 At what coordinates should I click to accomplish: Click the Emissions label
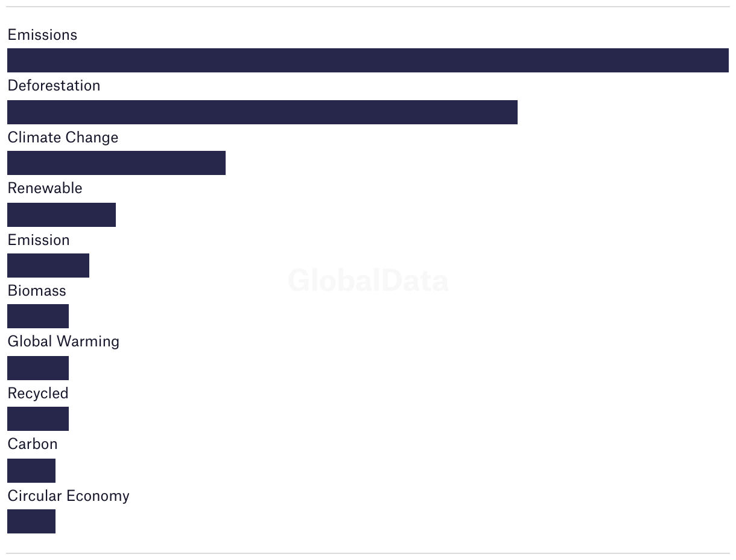click(42, 35)
